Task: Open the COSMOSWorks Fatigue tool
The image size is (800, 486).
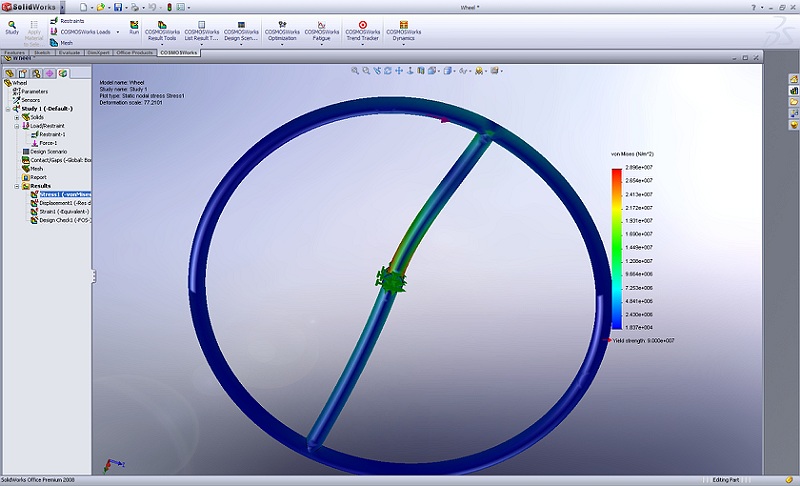Action: tap(322, 27)
